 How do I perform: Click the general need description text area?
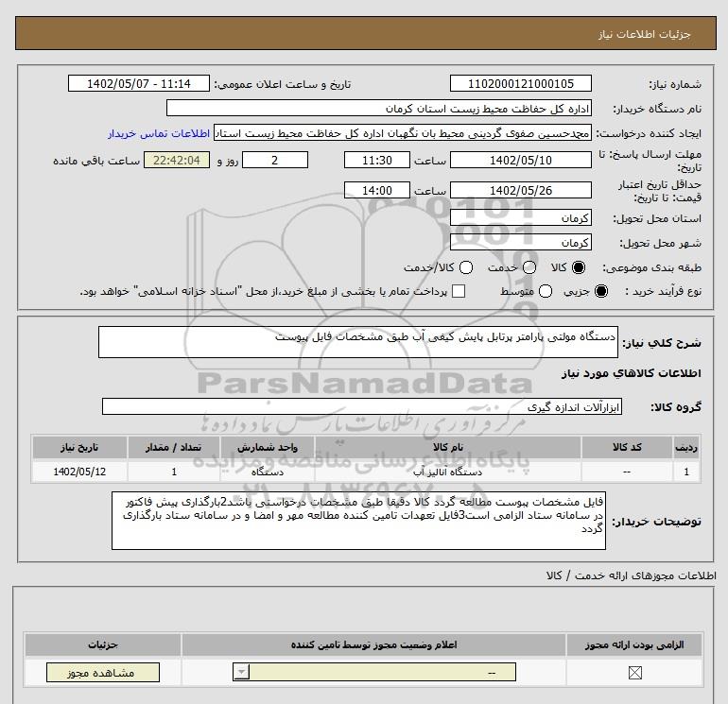coord(358,342)
